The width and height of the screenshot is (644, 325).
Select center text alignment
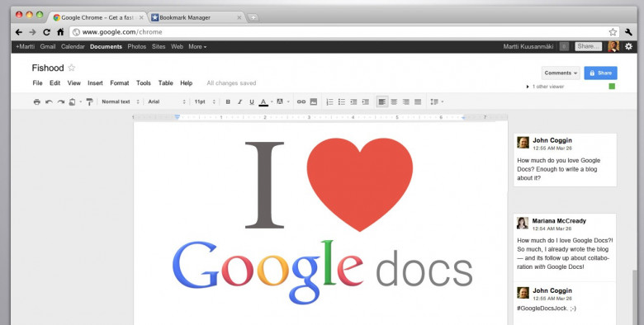point(394,101)
